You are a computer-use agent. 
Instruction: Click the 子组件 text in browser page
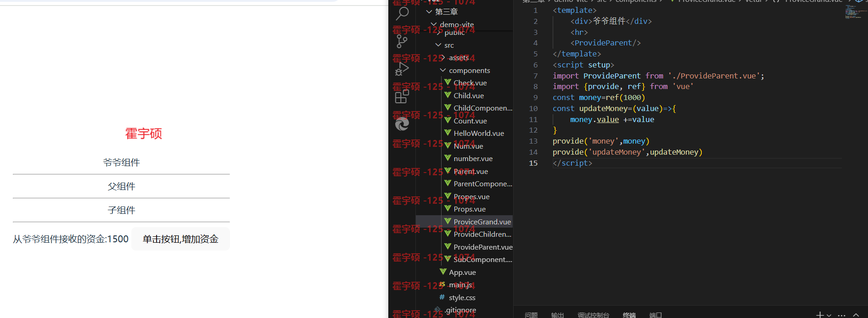pyautogui.click(x=121, y=210)
